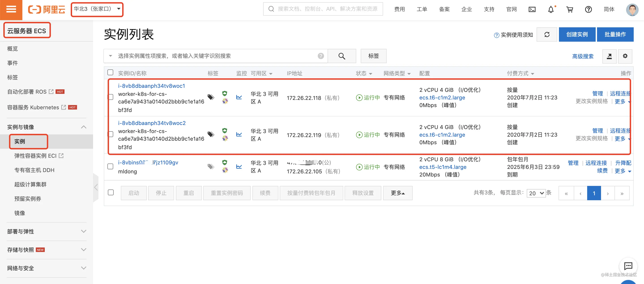Open 事件 in the sidebar

13,63
